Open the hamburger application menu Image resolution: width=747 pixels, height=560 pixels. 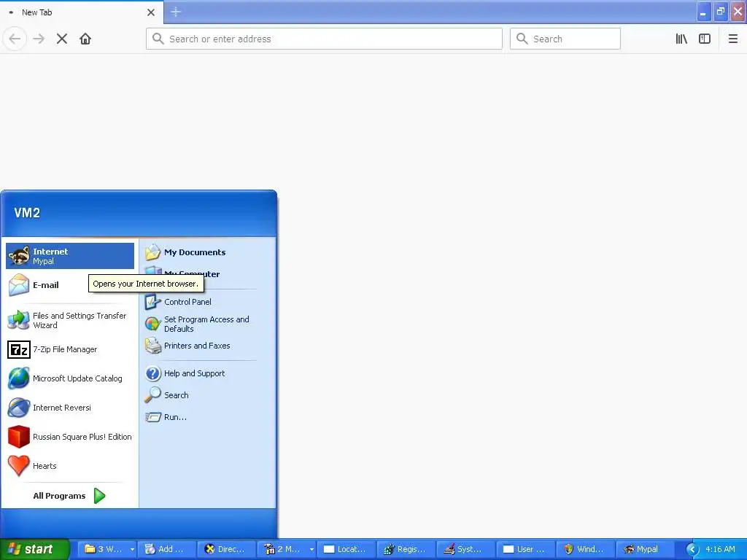pos(732,39)
